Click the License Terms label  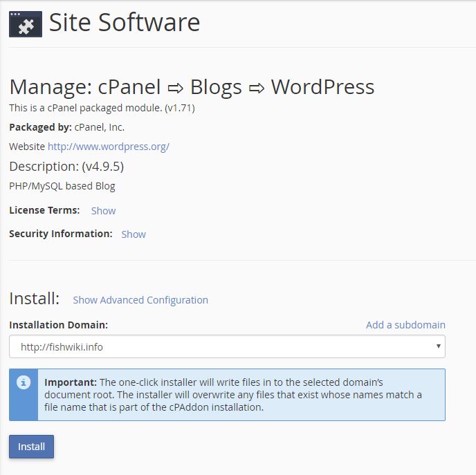[x=44, y=210]
